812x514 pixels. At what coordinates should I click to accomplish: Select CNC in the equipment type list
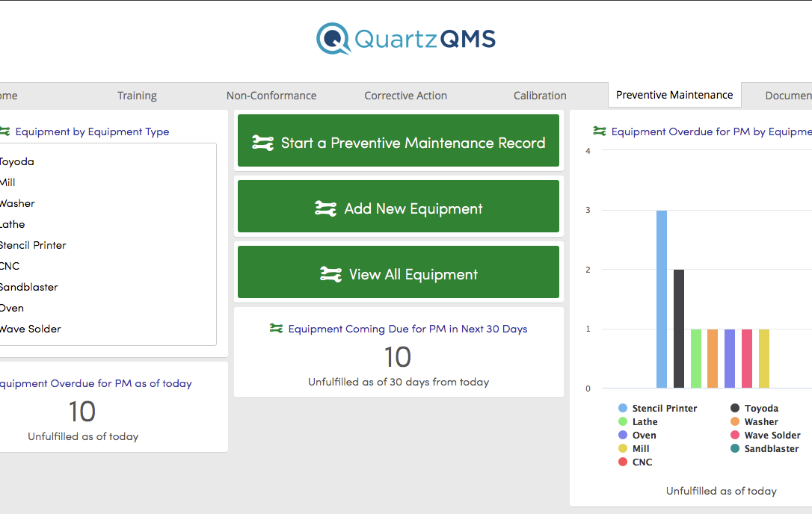[x=10, y=266]
